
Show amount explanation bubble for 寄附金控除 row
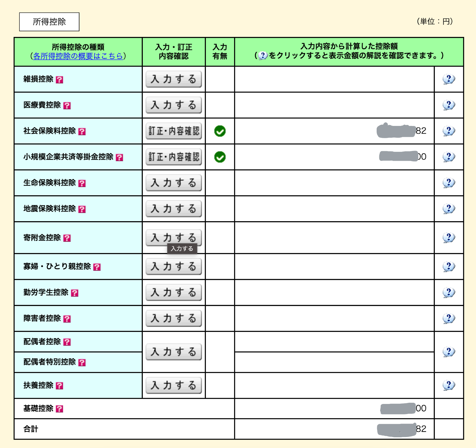(449, 238)
